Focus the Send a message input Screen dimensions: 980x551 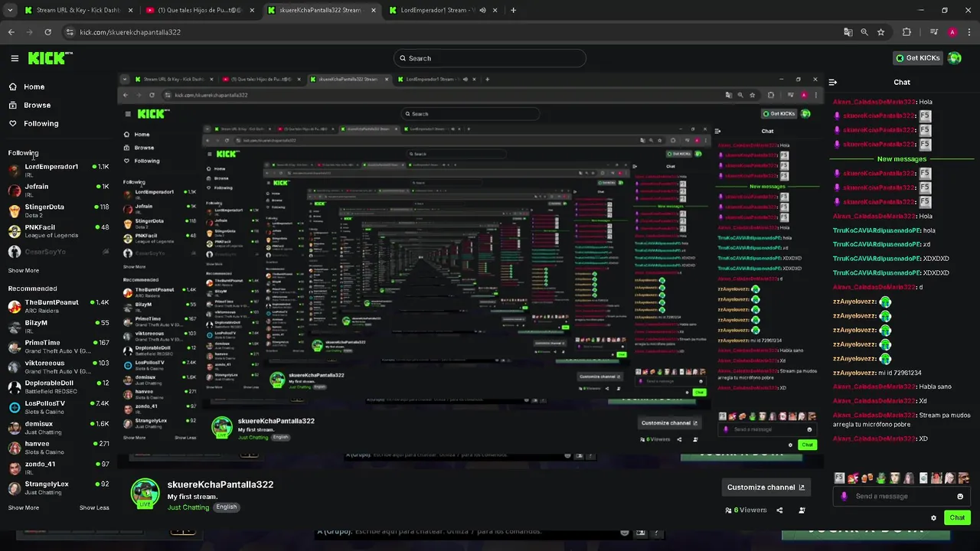point(902,496)
